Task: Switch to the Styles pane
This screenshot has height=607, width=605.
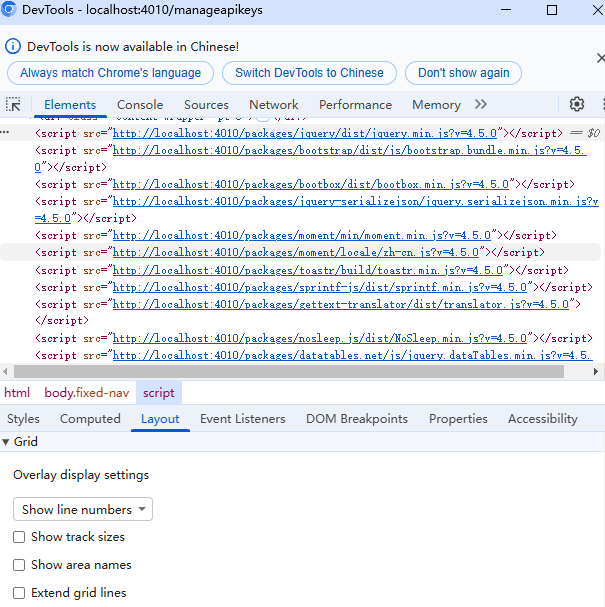Action: click(x=23, y=419)
